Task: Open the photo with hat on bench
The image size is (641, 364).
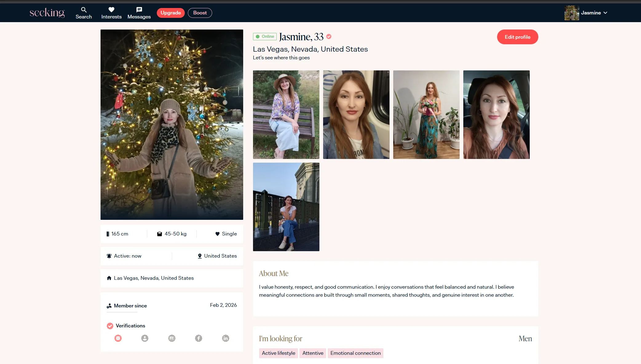Action: tap(286, 114)
